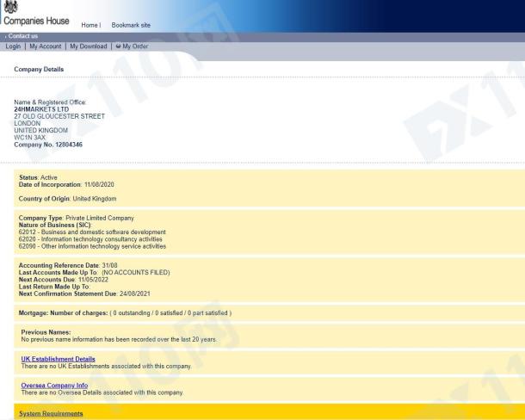Screen dimensions: 525x420
Task: Open the My Download menu item
Action: [89, 46]
